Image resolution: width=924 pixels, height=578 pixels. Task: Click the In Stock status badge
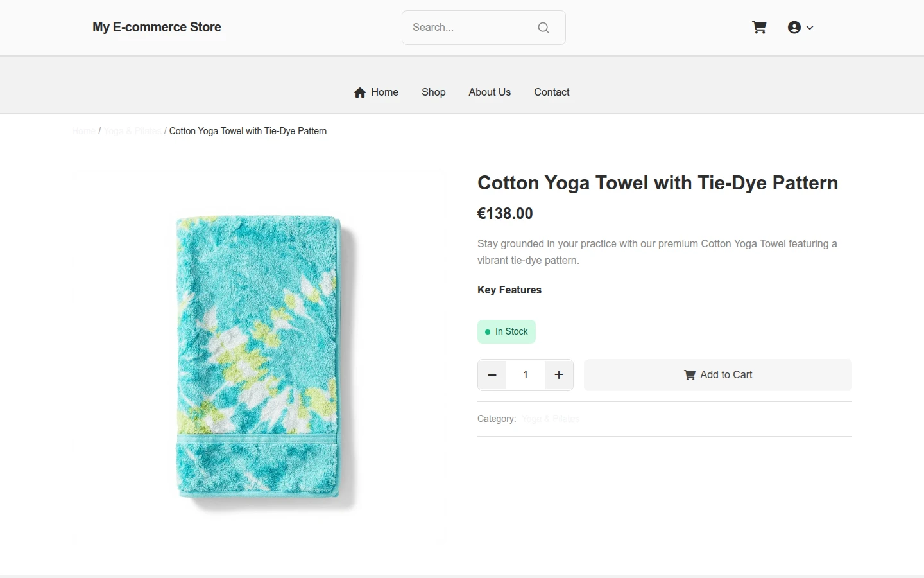(506, 331)
